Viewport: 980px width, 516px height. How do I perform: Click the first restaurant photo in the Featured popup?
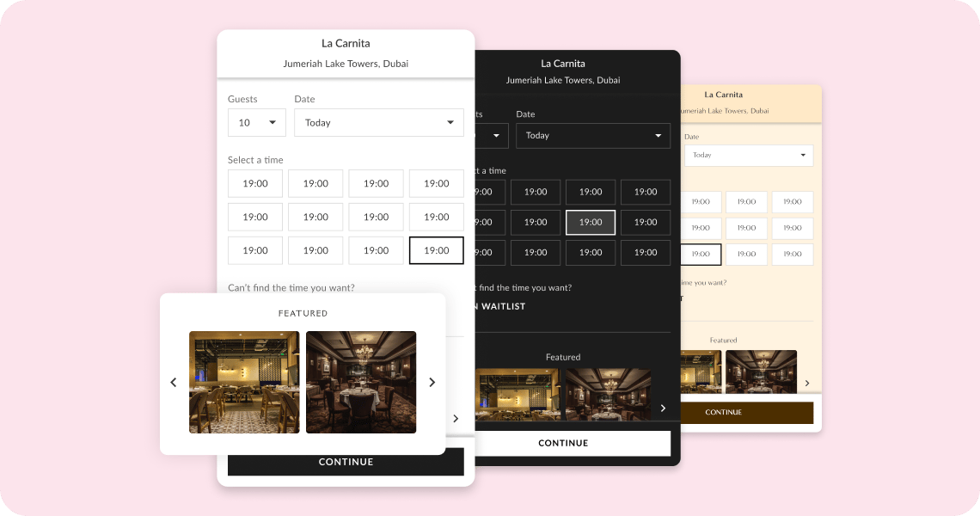pyautogui.click(x=244, y=382)
